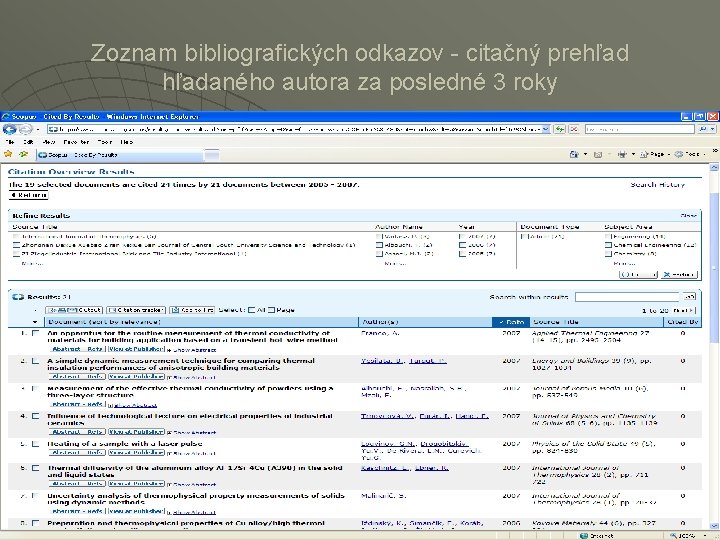Open the Tools menu in the menu bar

[105, 142]
